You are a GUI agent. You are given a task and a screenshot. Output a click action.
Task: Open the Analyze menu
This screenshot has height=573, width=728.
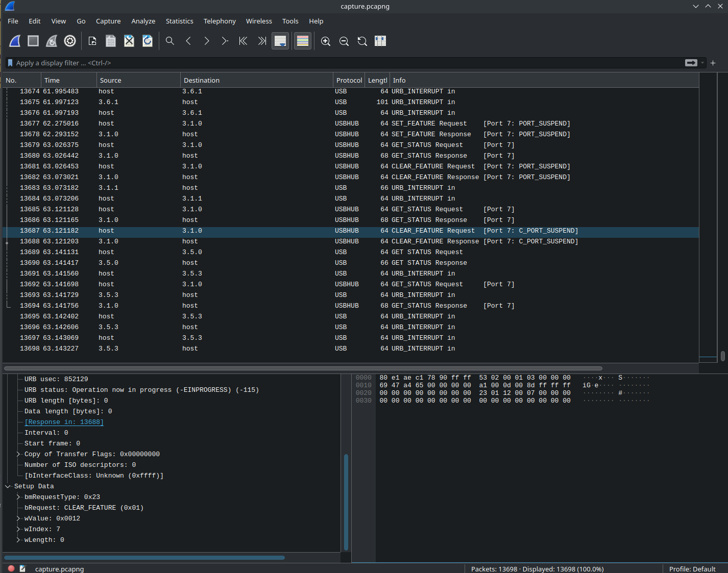tap(143, 21)
